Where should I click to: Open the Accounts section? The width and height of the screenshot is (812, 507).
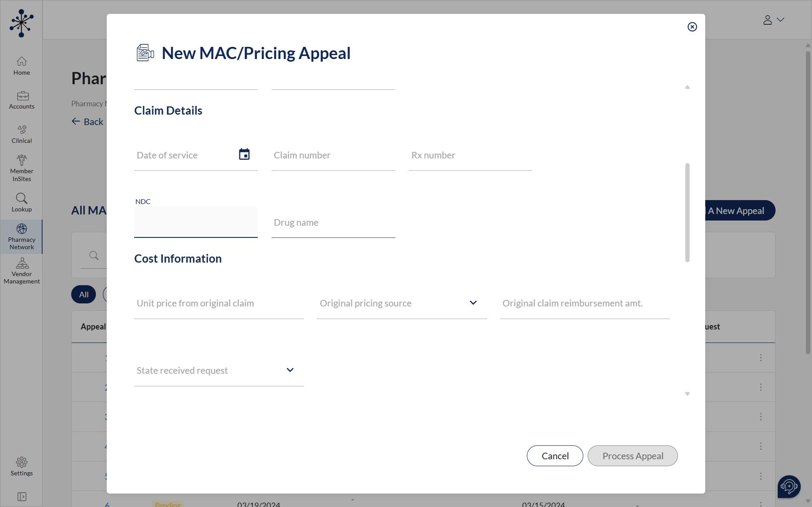[x=22, y=100]
